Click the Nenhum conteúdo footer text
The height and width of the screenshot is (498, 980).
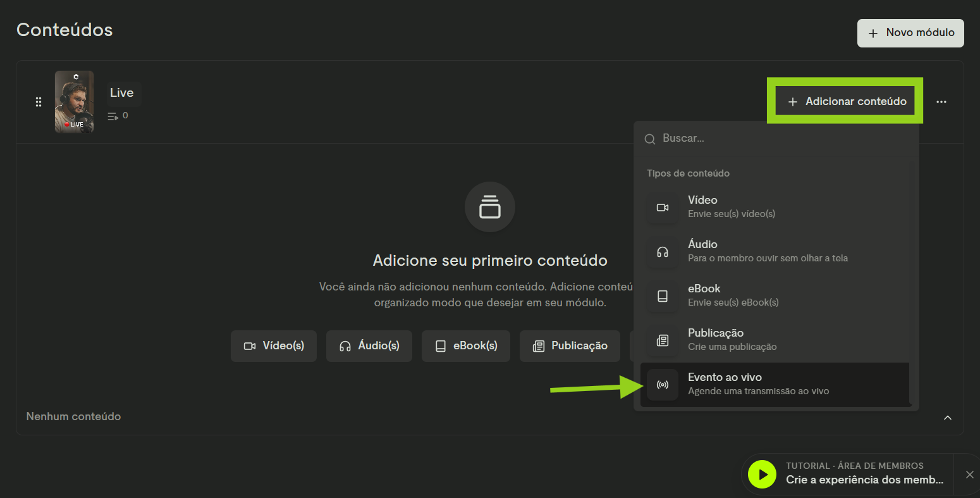[73, 416]
